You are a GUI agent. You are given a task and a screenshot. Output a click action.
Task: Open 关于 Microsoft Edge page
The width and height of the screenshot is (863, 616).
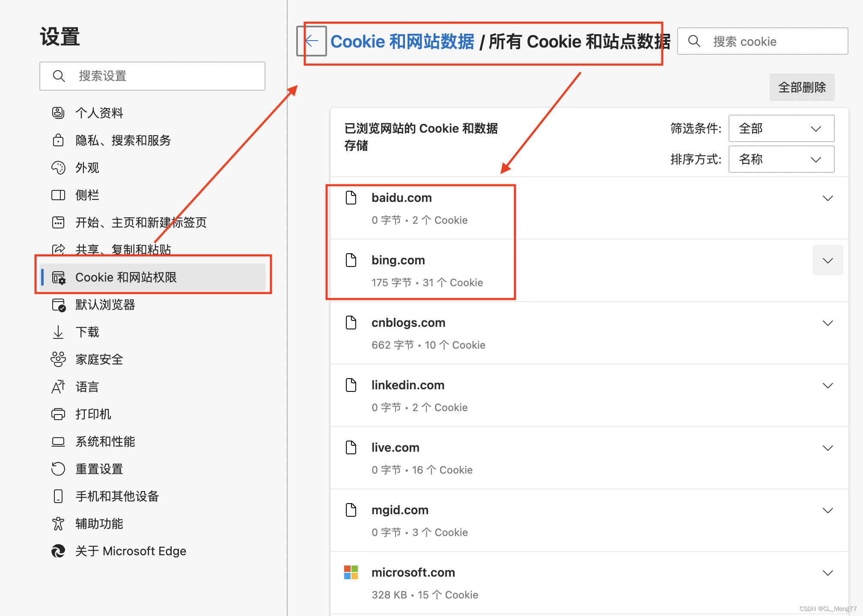coord(152,551)
